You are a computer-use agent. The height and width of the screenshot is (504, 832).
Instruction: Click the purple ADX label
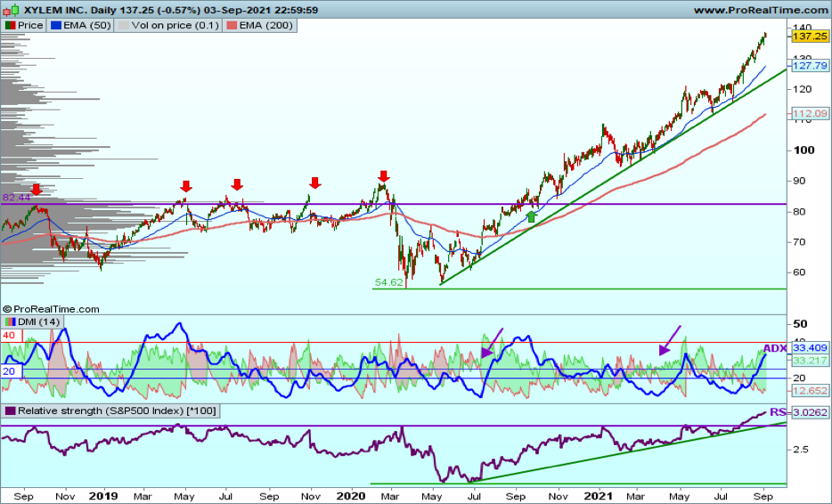click(x=775, y=348)
